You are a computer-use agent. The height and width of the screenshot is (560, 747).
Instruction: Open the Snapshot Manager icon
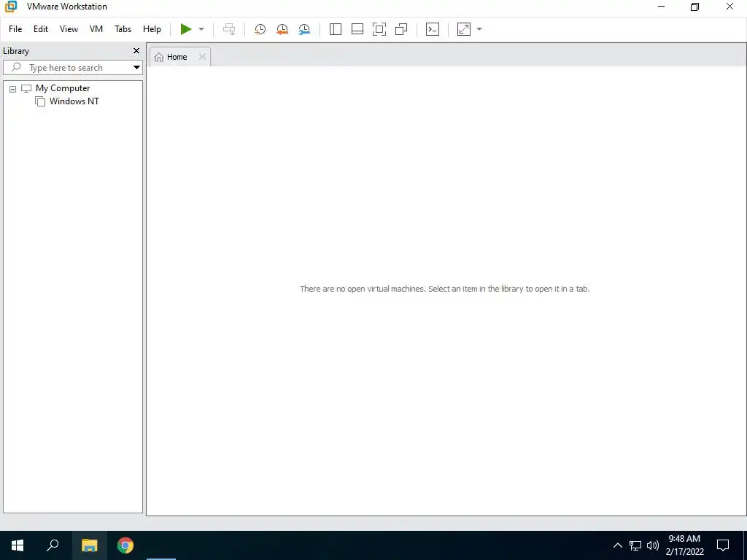coord(304,29)
